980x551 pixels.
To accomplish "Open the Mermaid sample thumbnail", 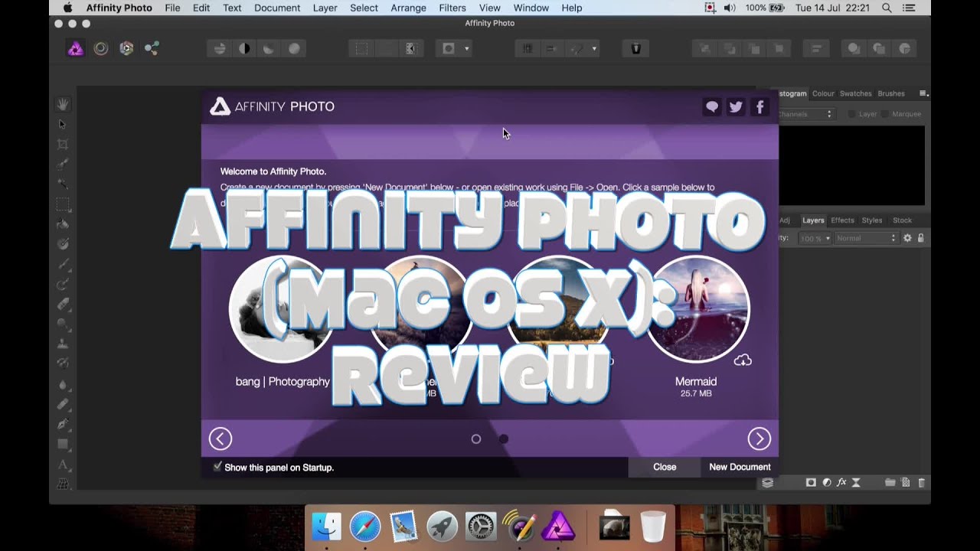I will click(x=696, y=308).
